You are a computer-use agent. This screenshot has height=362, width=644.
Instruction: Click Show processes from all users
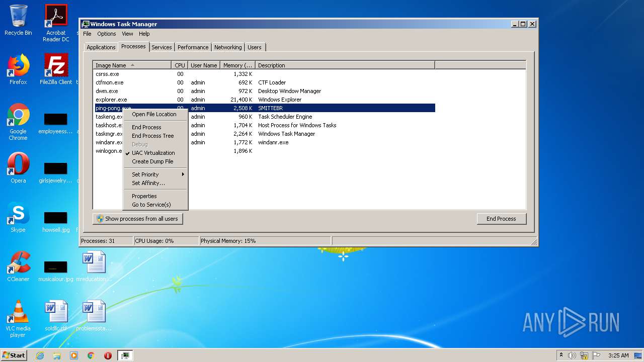138,219
